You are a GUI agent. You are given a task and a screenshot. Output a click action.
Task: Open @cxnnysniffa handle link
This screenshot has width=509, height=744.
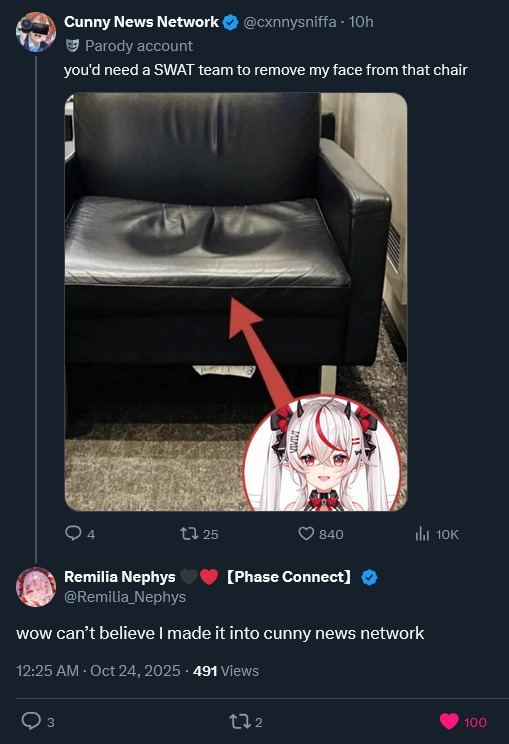[x=289, y=22]
